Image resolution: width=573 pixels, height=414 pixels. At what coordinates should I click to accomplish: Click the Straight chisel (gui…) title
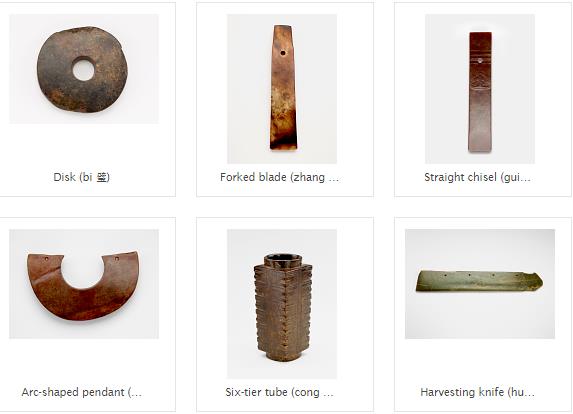477,177
